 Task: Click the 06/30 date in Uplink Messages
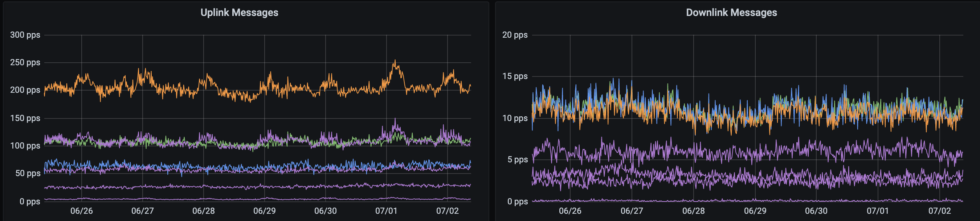pos(325,211)
